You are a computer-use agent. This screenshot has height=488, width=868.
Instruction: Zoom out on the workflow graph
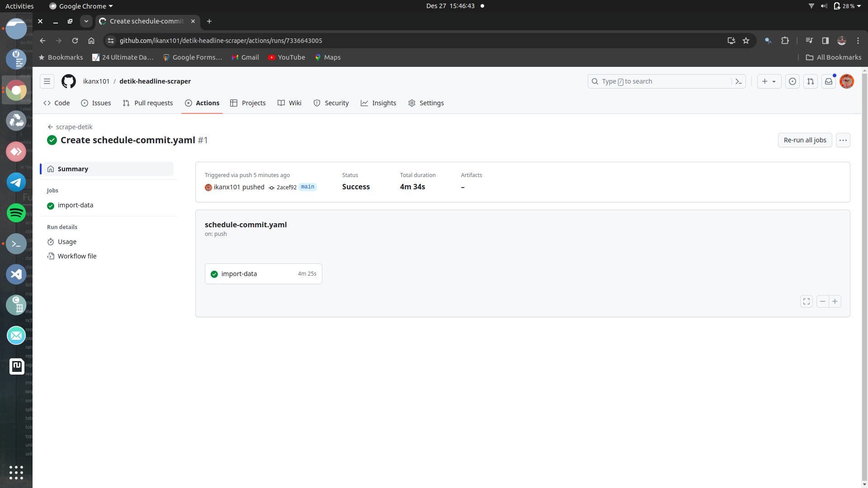tap(823, 301)
